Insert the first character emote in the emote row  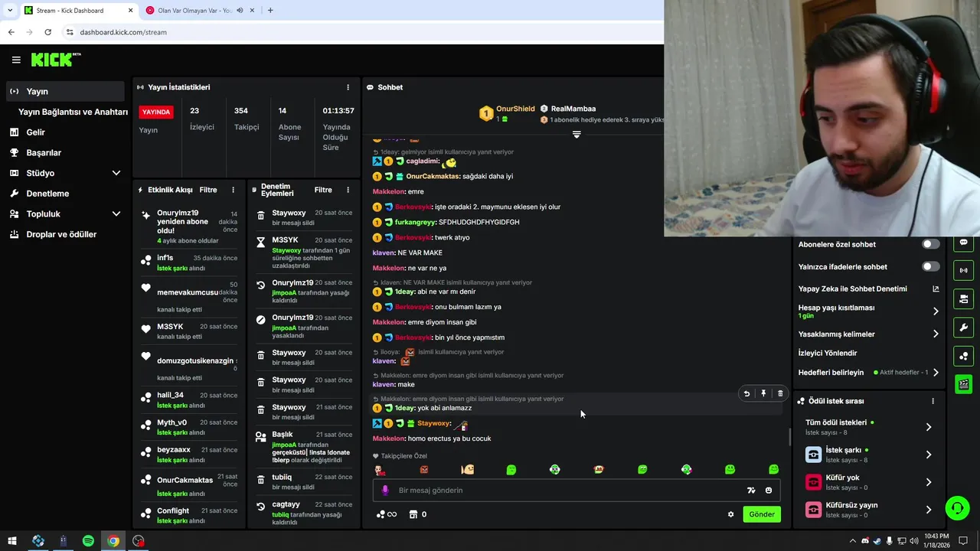point(379,470)
